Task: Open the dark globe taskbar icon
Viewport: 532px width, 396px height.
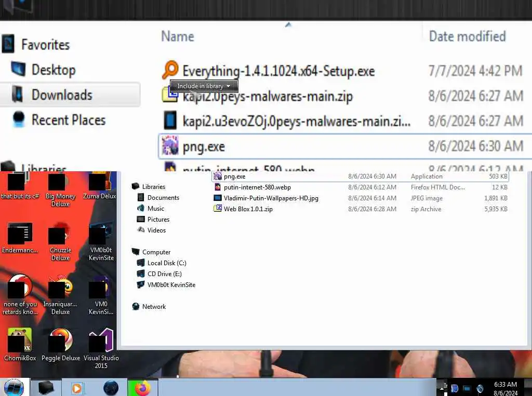Action: pos(111,388)
